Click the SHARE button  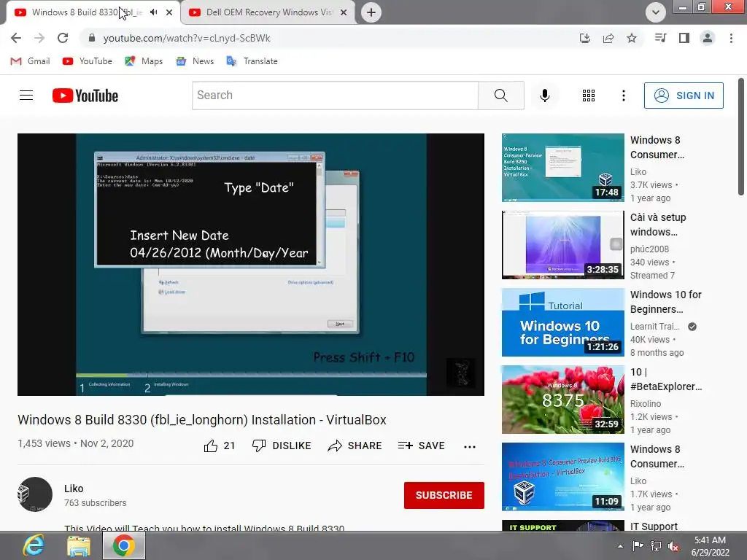click(355, 446)
